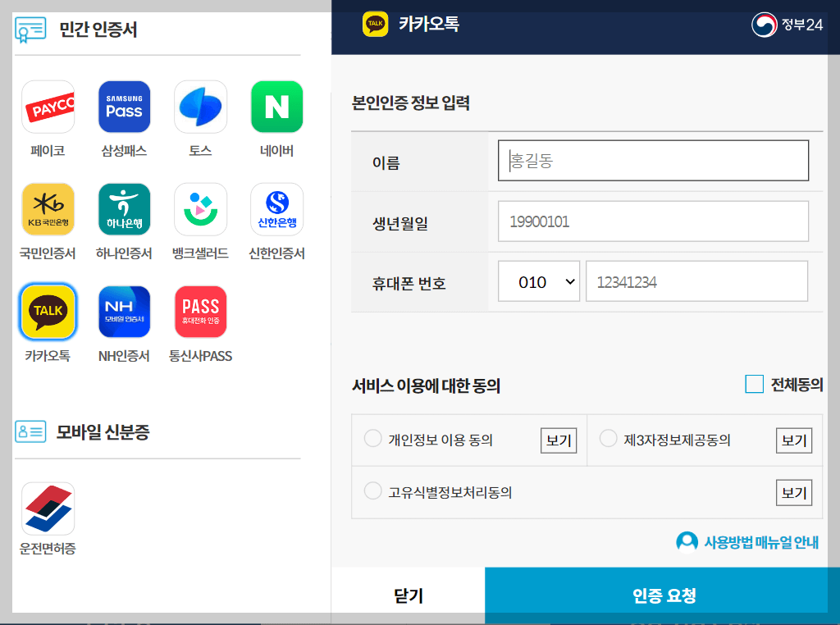This screenshot has height=625, width=840.
Task: Open 보기 next to 개인정보 이용 동의
Action: click(558, 440)
